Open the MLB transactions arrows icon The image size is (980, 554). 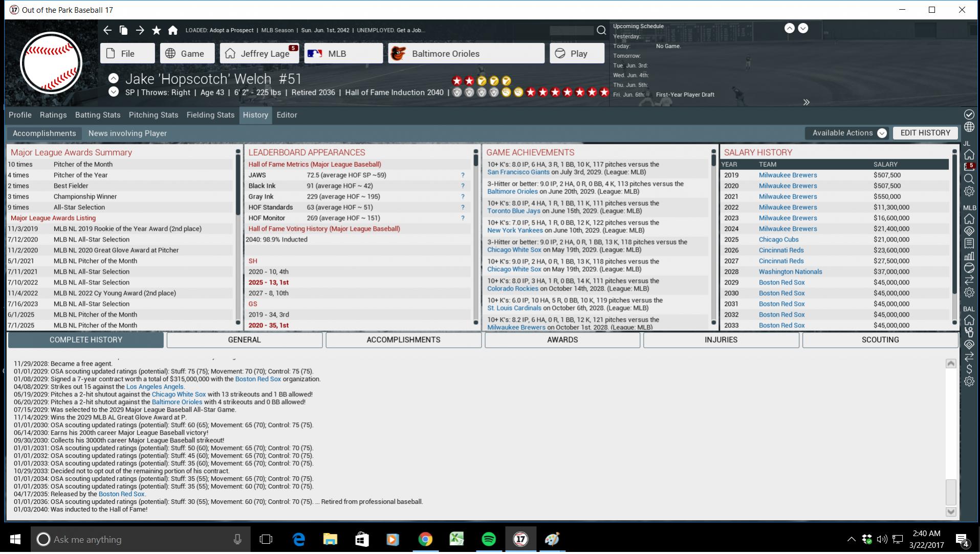click(x=969, y=280)
